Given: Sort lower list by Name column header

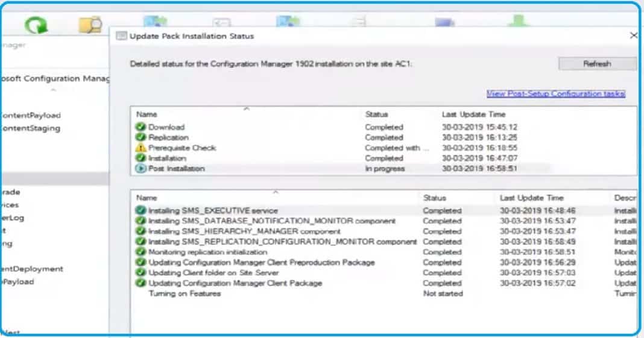Looking at the screenshot, I should 147,198.
